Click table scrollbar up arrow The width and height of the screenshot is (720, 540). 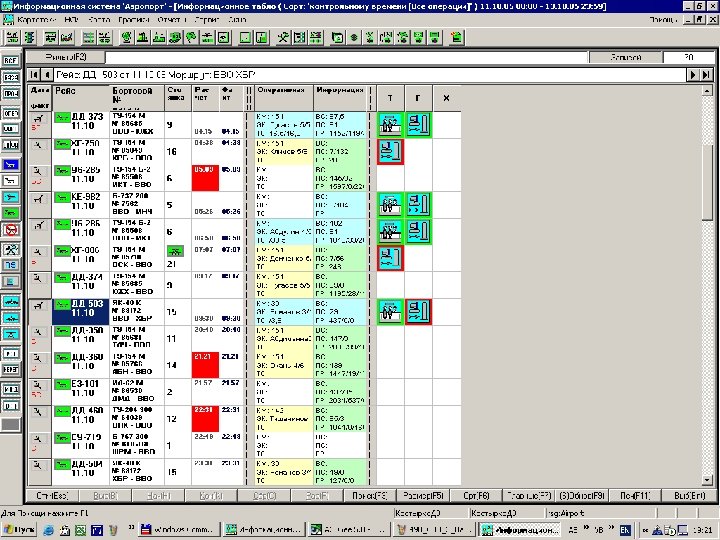707,90
